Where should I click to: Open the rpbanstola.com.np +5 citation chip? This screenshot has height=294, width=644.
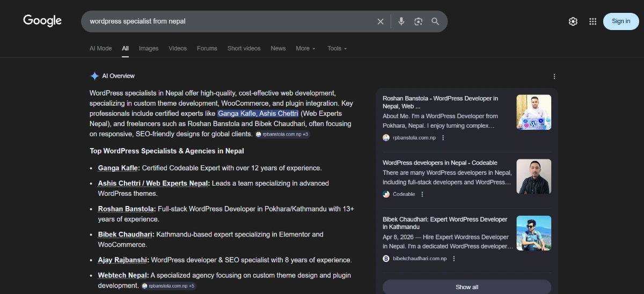tap(169, 286)
